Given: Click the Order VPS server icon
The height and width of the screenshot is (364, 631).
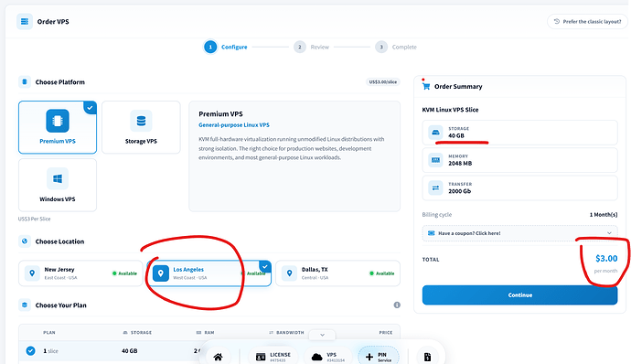Looking at the screenshot, I should point(25,21).
